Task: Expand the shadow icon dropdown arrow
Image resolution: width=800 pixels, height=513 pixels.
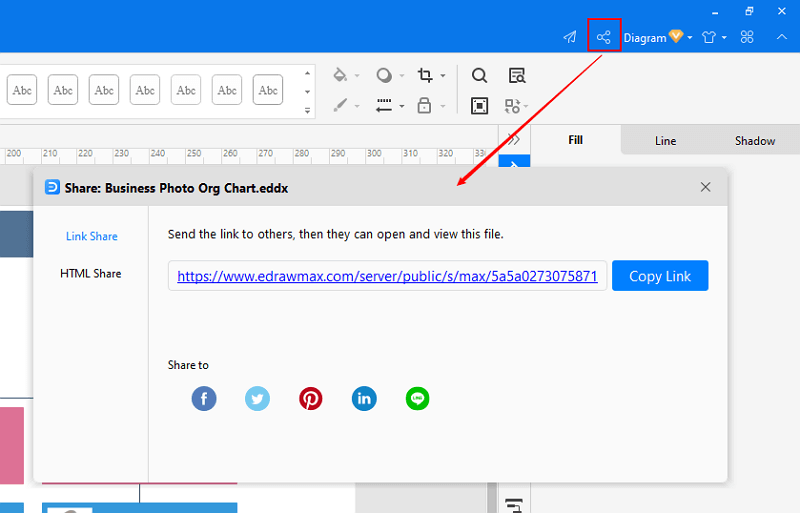Action: point(402,76)
